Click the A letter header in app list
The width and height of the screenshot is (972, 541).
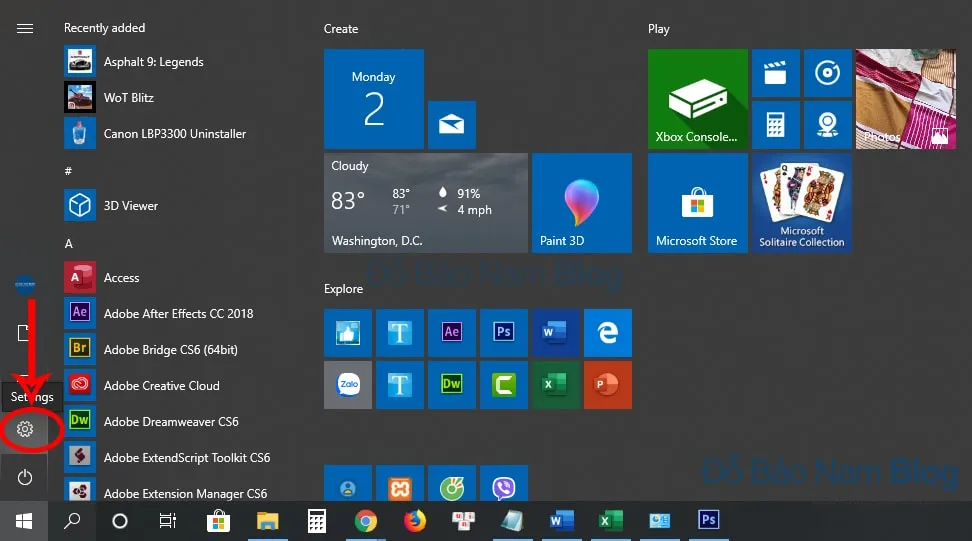[69, 244]
